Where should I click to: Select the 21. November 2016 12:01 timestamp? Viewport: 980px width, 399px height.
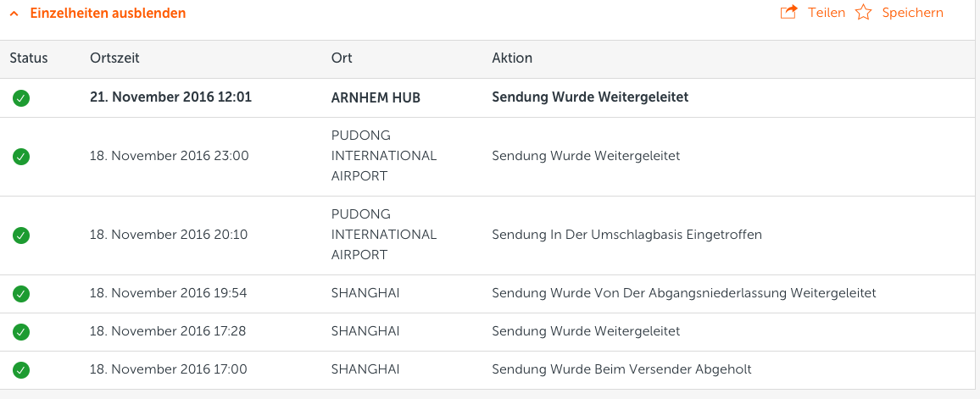coord(170,97)
